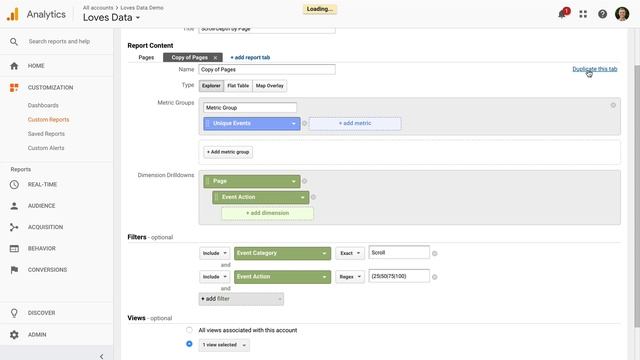The image size is (640, 360).
Task: Open the Event Action filter dimension dropdown
Action: pos(282,277)
